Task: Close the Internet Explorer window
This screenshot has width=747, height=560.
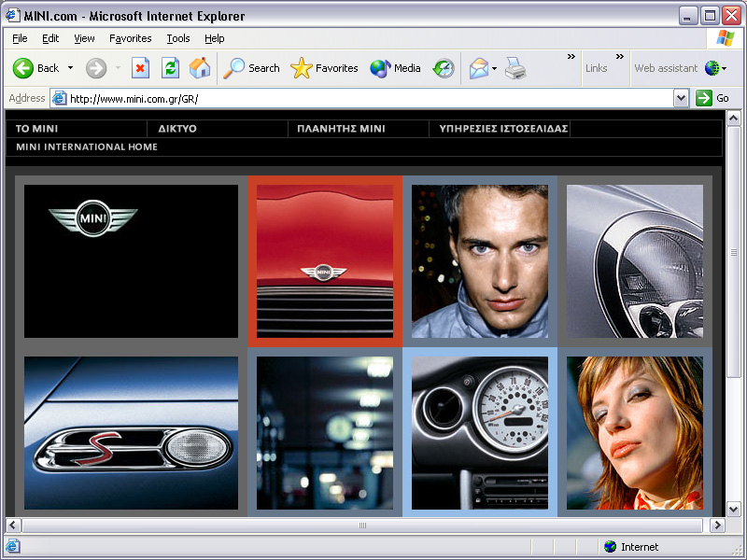Action: pyautogui.click(x=731, y=16)
